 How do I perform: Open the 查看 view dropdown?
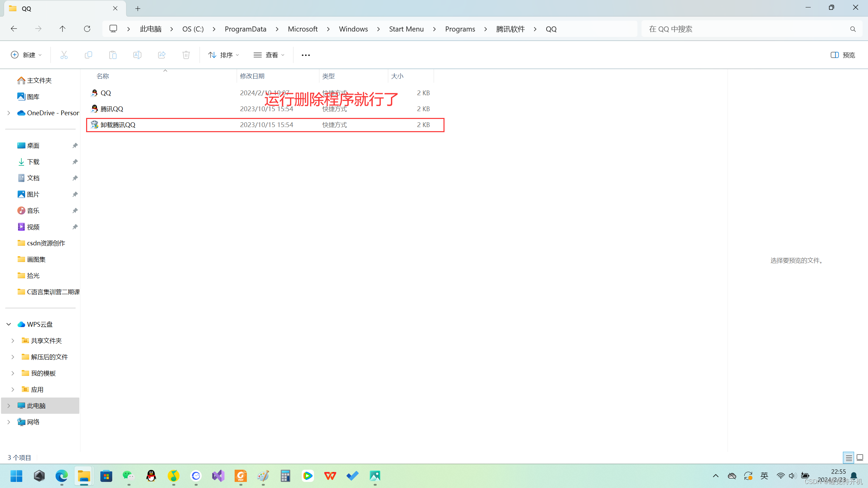tap(269, 55)
